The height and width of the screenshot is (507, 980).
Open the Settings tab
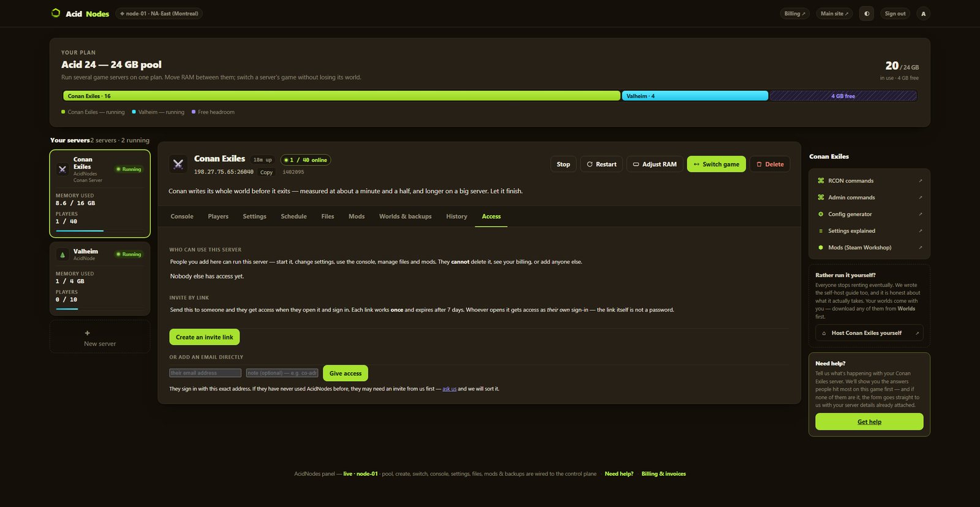pyautogui.click(x=254, y=216)
